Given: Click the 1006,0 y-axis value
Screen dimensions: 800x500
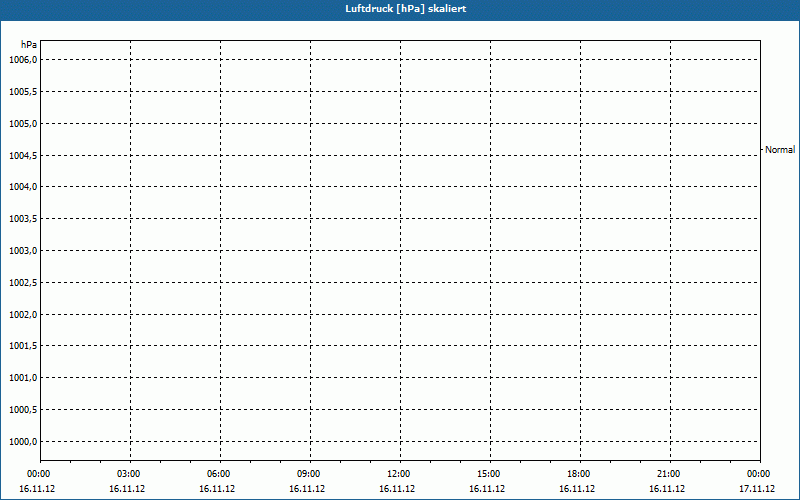Looking at the screenshot, I should 23,60.
